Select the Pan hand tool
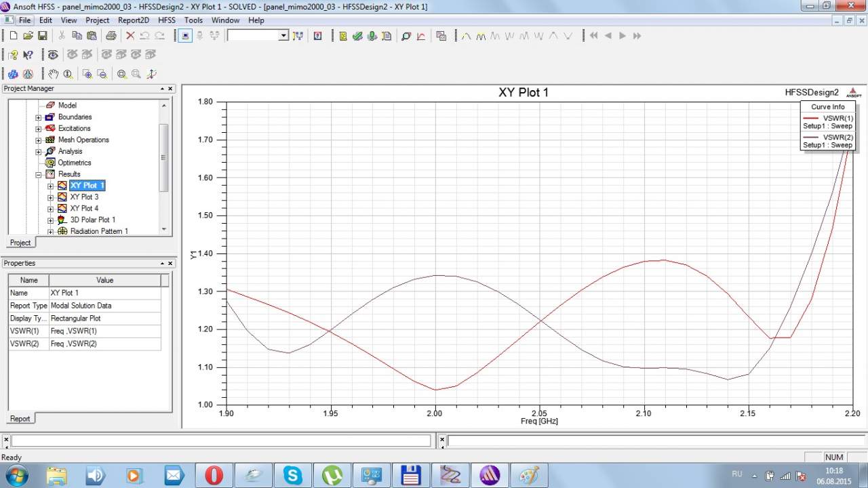 pyautogui.click(x=53, y=74)
